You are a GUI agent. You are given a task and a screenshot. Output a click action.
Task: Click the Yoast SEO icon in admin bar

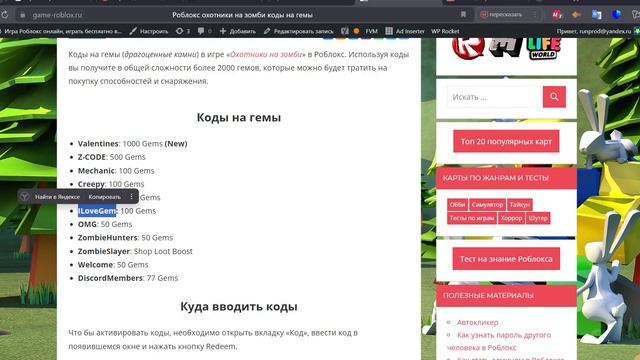345,31
